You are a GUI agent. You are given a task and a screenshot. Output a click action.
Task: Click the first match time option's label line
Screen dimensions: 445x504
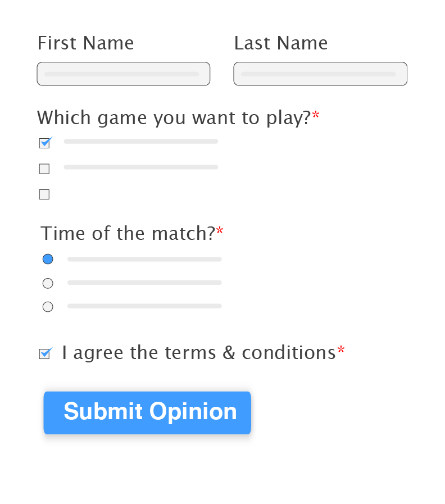click(144, 259)
